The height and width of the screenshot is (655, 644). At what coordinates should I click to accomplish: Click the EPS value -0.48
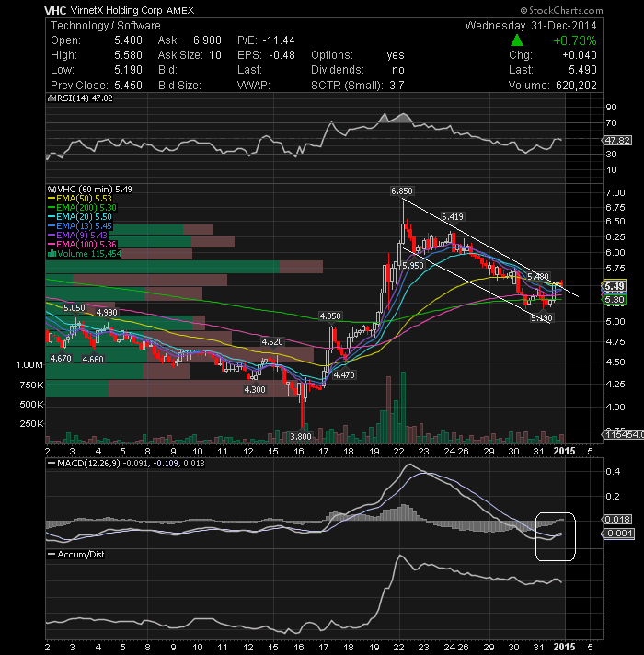(282, 55)
